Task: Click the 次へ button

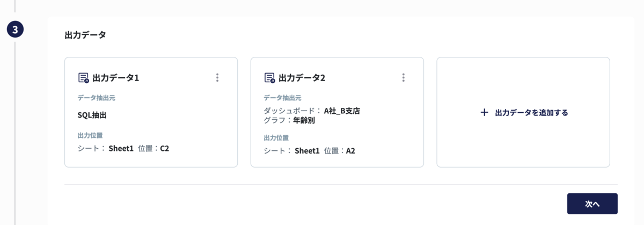Action: 592,204
